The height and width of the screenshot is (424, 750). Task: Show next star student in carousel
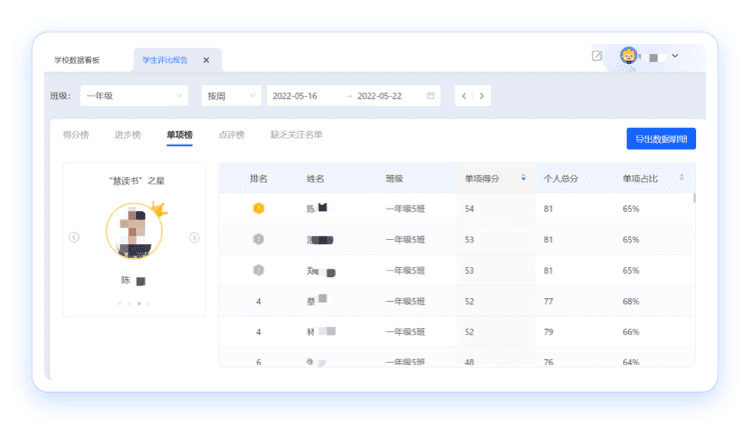click(194, 237)
